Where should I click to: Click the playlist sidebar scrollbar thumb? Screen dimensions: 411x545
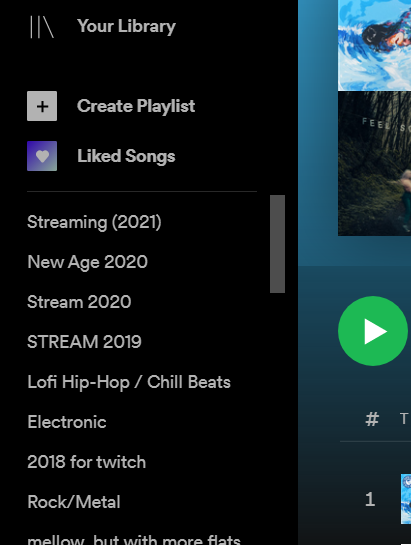tap(277, 244)
